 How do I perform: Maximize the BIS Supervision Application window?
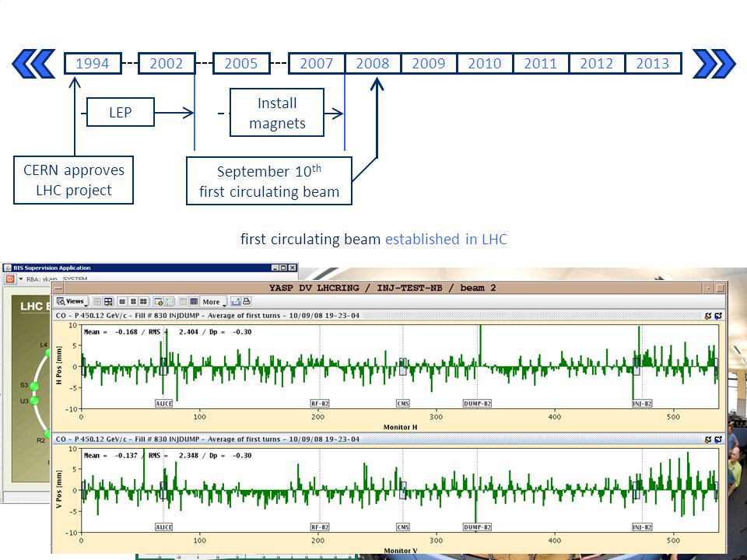[x=283, y=268]
